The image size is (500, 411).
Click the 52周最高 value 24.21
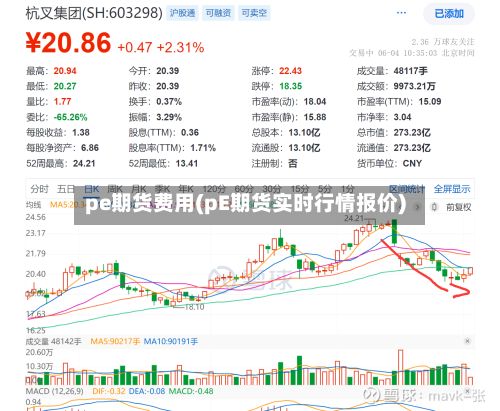tap(84, 163)
